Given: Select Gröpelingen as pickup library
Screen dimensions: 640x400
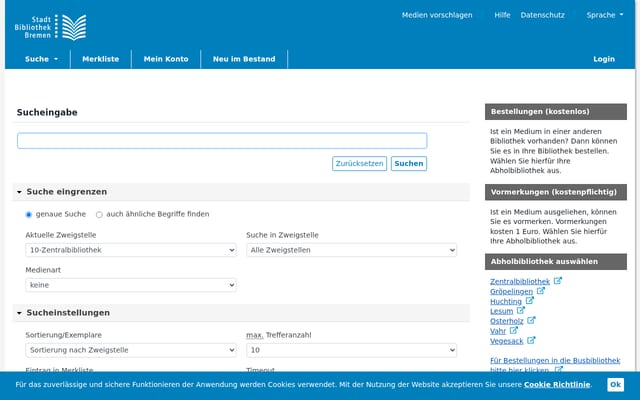Looking at the screenshot, I should tap(511, 291).
